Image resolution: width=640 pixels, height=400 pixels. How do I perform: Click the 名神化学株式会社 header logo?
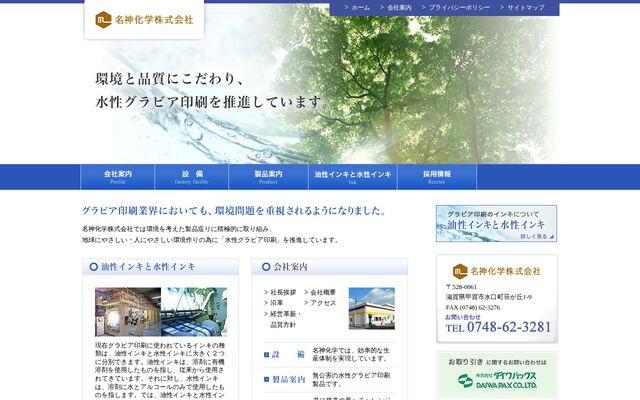pos(144,20)
